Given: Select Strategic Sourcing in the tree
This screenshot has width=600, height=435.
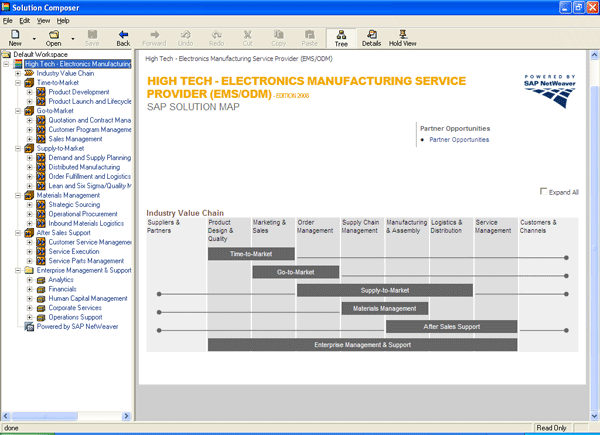Looking at the screenshot, I should (x=74, y=204).
